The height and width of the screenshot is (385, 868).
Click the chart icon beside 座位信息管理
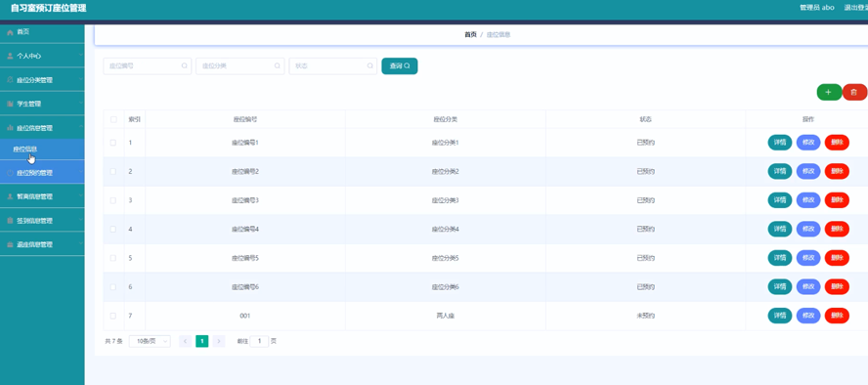10,128
